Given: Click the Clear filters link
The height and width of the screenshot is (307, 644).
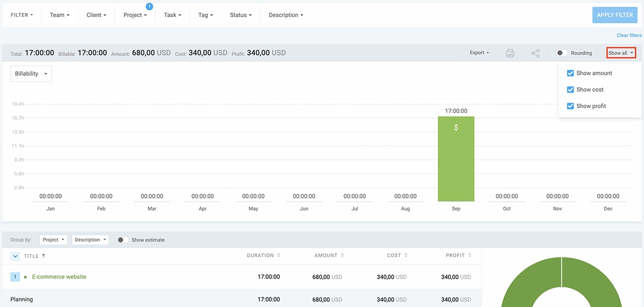Looking at the screenshot, I should click(x=629, y=35).
